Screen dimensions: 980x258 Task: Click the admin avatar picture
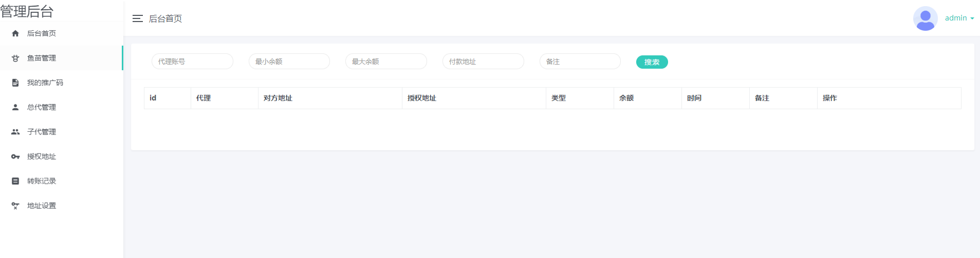tap(925, 18)
